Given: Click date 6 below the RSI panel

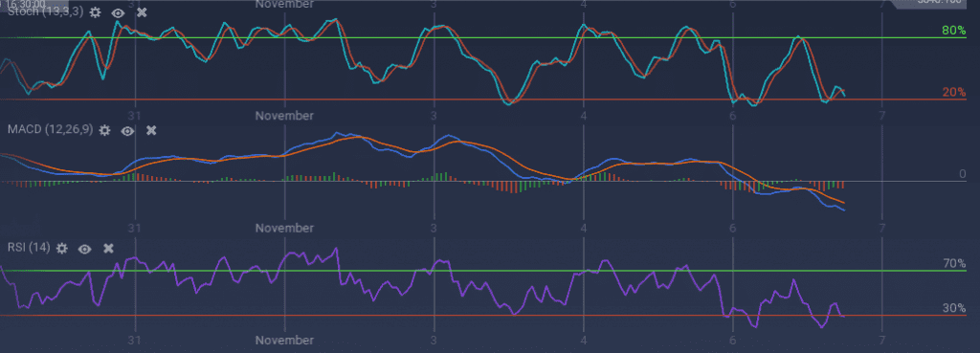Looking at the screenshot, I should pyautogui.click(x=732, y=340).
